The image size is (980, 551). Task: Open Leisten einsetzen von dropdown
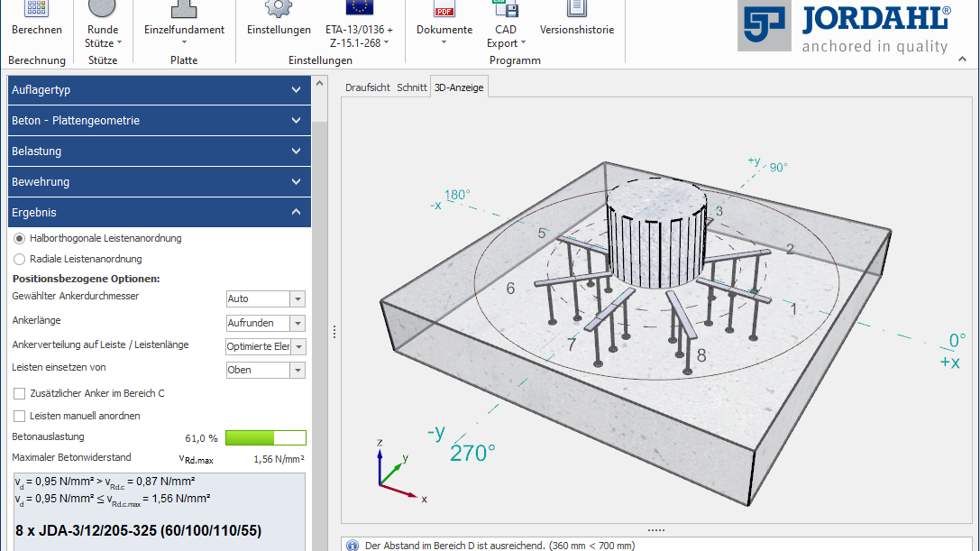point(298,371)
